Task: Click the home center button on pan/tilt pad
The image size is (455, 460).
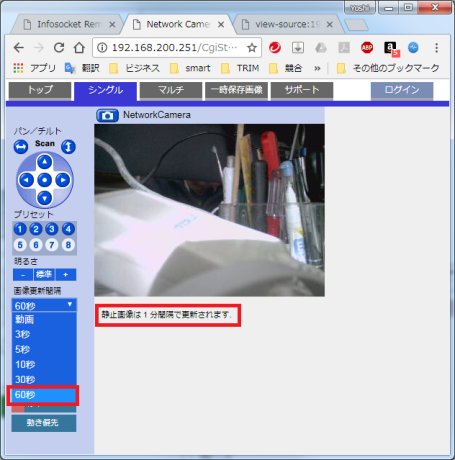Action: click(x=44, y=180)
